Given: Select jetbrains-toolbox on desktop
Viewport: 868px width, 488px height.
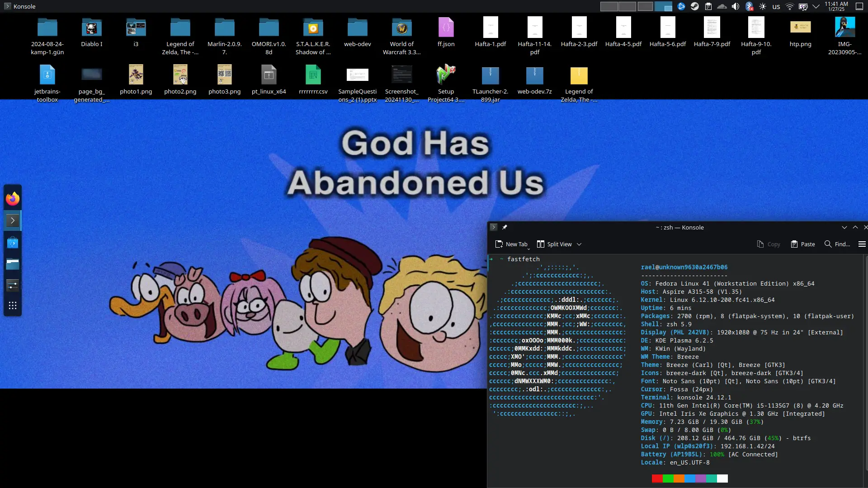Looking at the screenshot, I should [x=47, y=84].
